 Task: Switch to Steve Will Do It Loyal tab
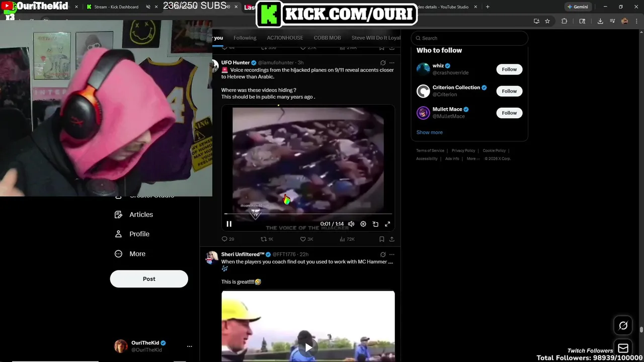(x=376, y=38)
